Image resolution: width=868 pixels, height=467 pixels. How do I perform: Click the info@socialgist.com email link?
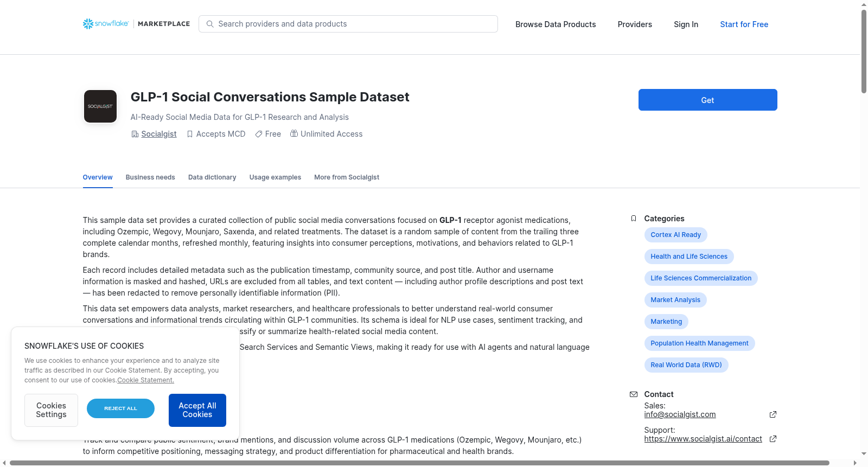click(680, 414)
